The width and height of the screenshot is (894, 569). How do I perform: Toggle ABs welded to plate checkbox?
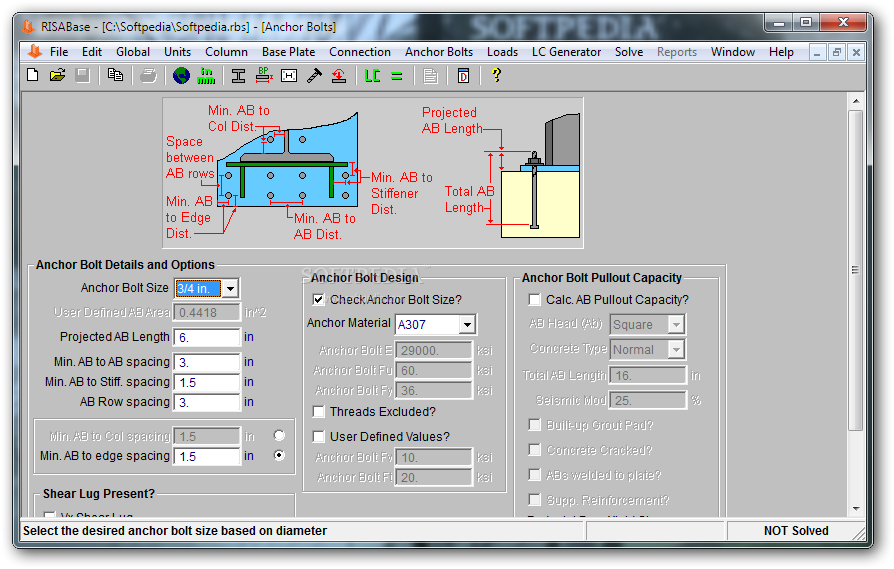pos(535,475)
